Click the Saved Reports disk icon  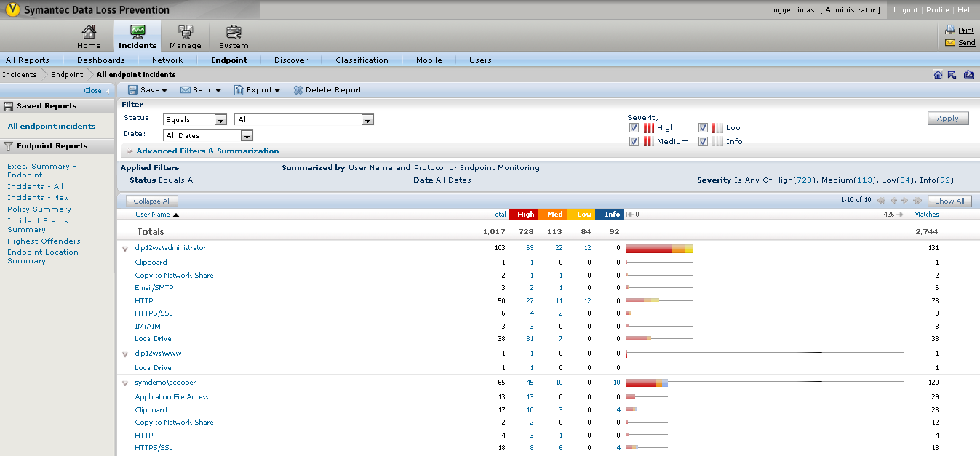(x=9, y=106)
